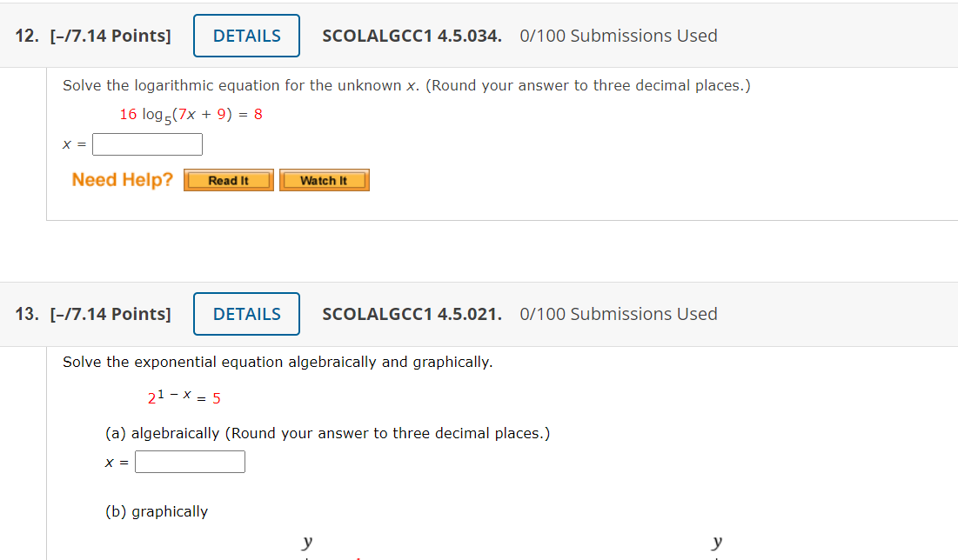The height and width of the screenshot is (560, 958).
Task: Open DETAILS for question 13
Action: 246,314
